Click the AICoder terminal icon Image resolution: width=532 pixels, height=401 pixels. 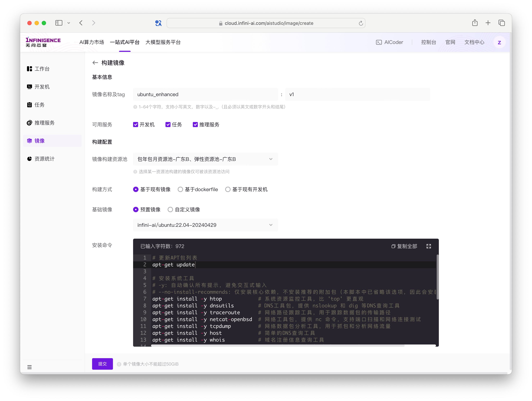pyautogui.click(x=379, y=42)
